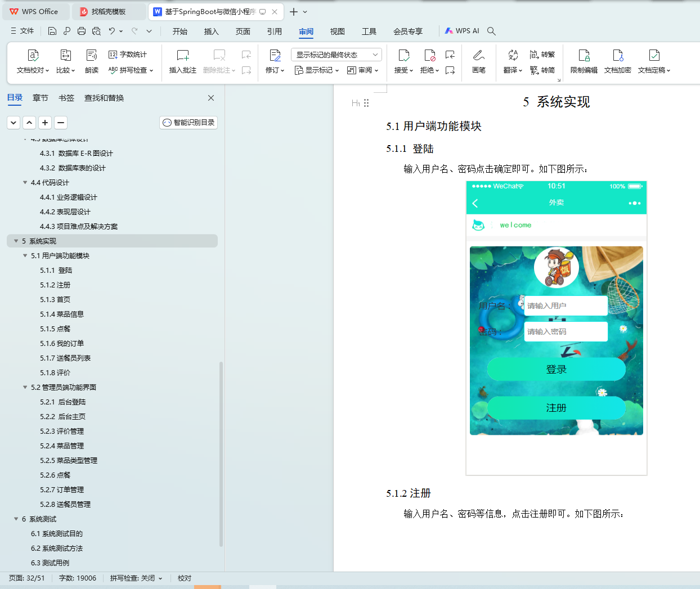700x589 pixels.
Task: Collapse the 4.4 代码设计 node
Action: (25, 182)
